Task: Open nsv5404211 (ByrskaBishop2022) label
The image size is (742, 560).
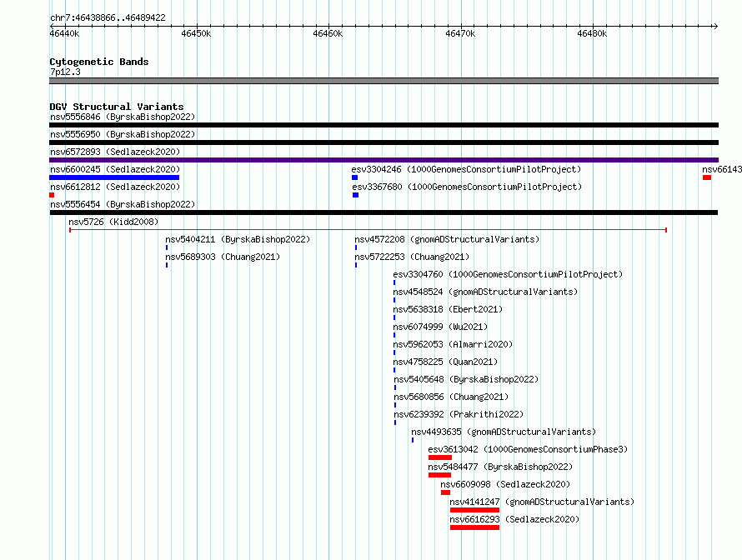Action: pyautogui.click(x=238, y=239)
